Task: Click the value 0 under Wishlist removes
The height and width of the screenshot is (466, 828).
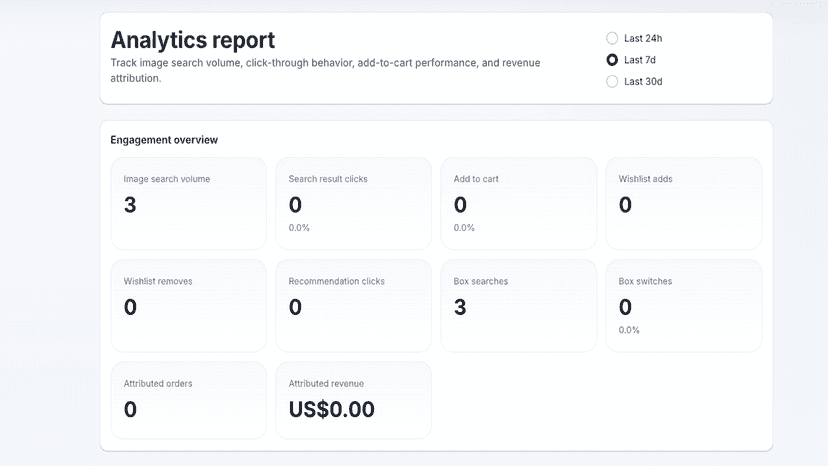Action: click(x=130, y=307)
